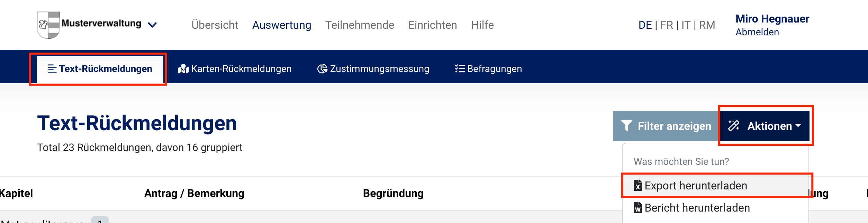This screenshot has height=223, width=868.
Task: Click the Miro Hegnauer user name
Action: (x=772, y=19)
